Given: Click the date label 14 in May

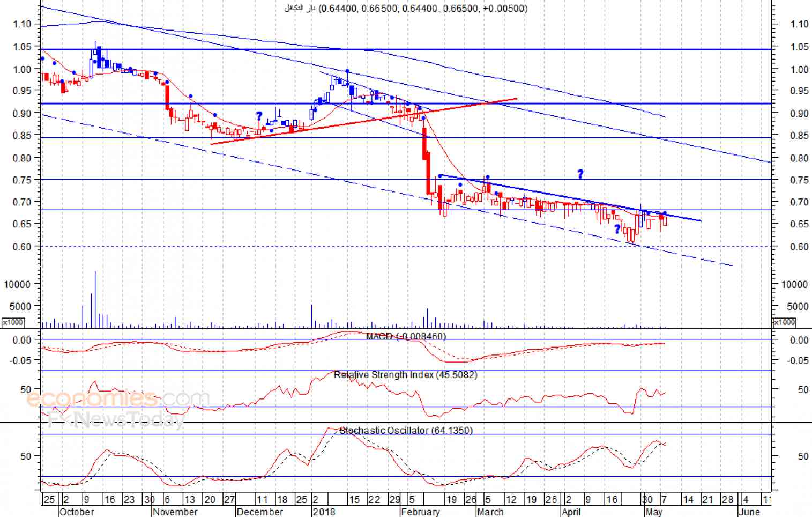Looking at the screenshot, I should tap(688, 499).
